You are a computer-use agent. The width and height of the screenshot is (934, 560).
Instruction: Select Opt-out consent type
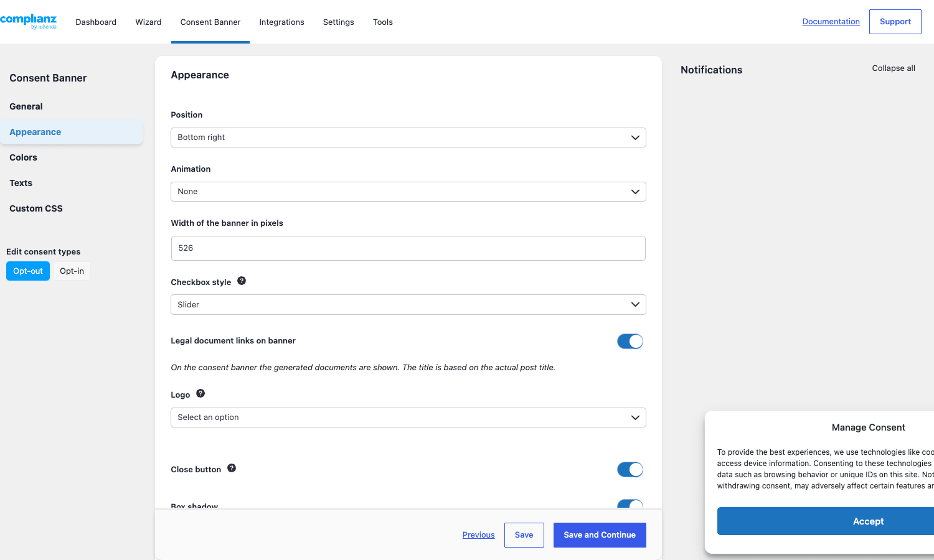(x=28, y=271)
